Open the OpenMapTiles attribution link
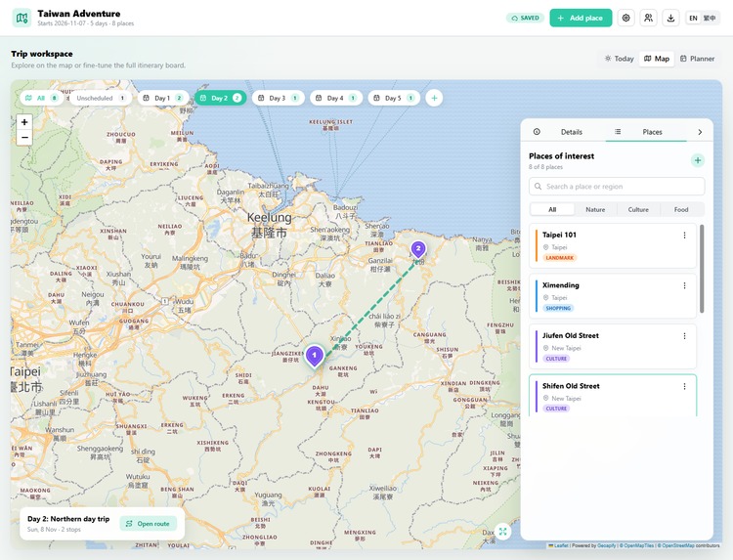The width and height of the screenshot is (733, 560). click(x=638, y=545)
